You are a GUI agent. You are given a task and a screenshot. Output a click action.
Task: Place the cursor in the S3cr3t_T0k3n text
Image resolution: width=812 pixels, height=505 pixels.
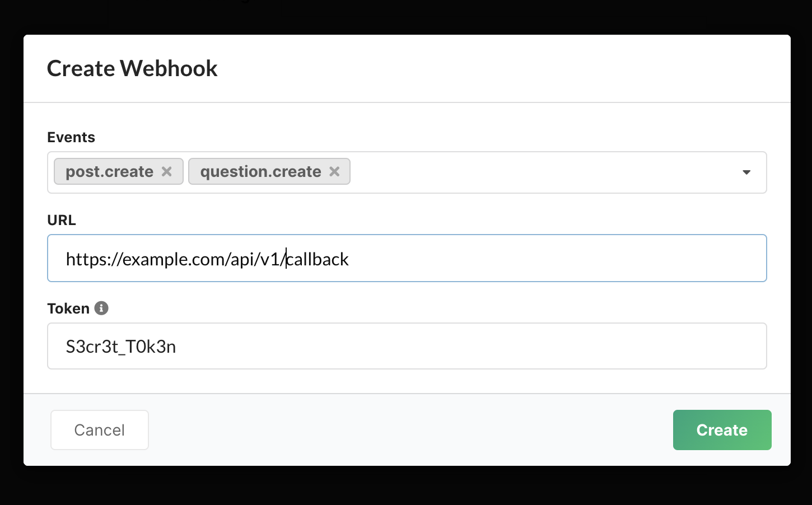pos(121,347)
